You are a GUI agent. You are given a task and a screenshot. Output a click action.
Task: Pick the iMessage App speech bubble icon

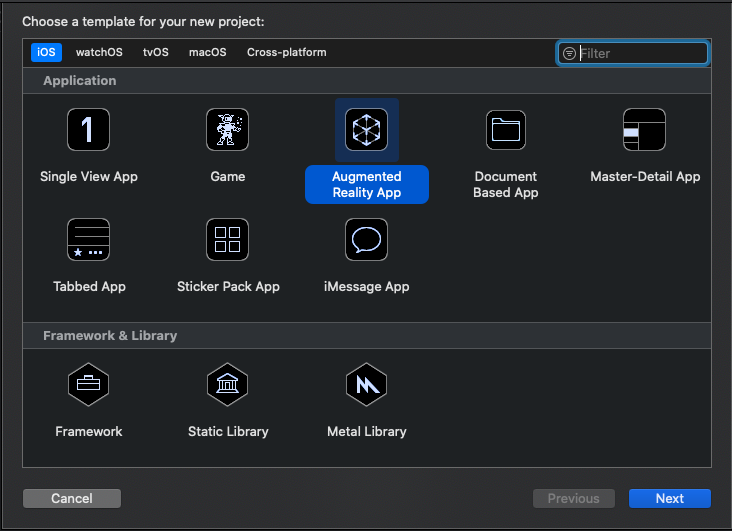366,240
